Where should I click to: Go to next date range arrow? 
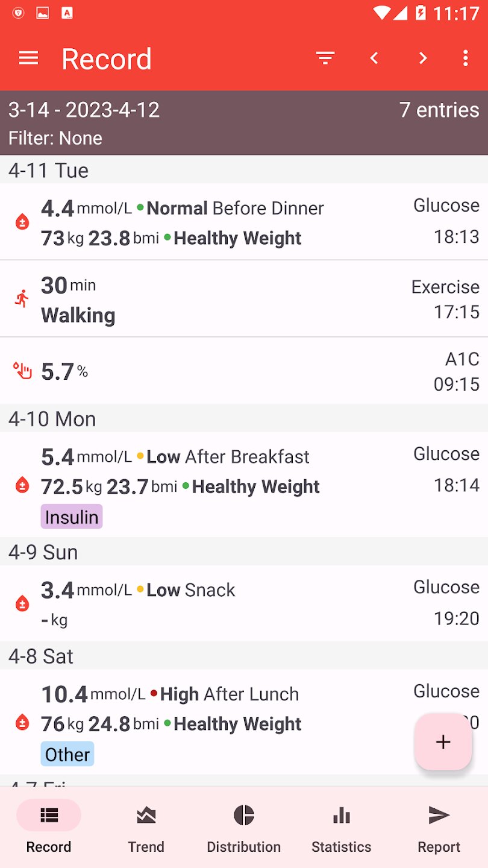423,58
